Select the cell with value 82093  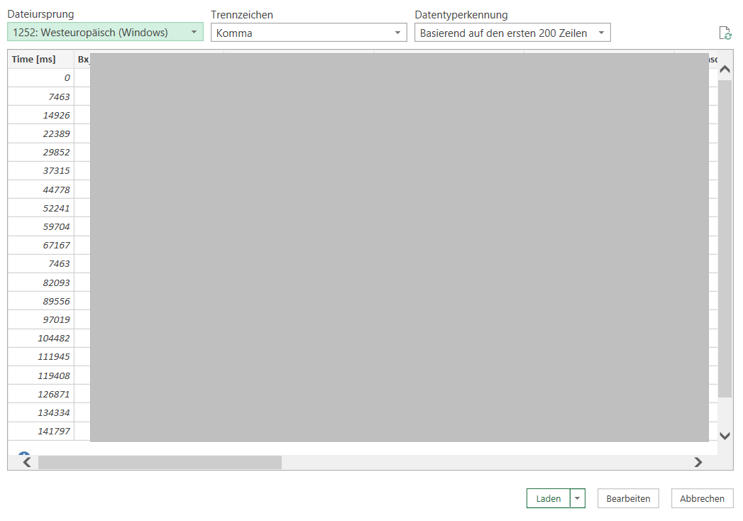pos(41,283)
